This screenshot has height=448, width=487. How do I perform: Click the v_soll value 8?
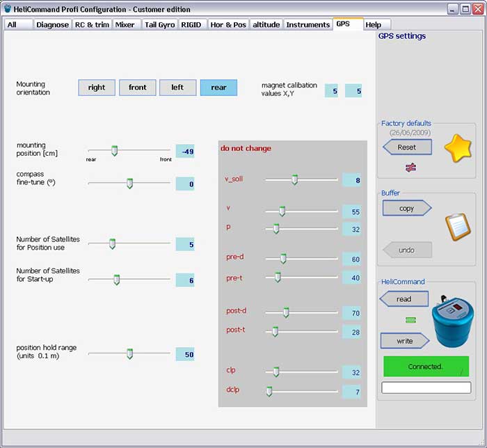pyautogui.click(x=351, y=180)
